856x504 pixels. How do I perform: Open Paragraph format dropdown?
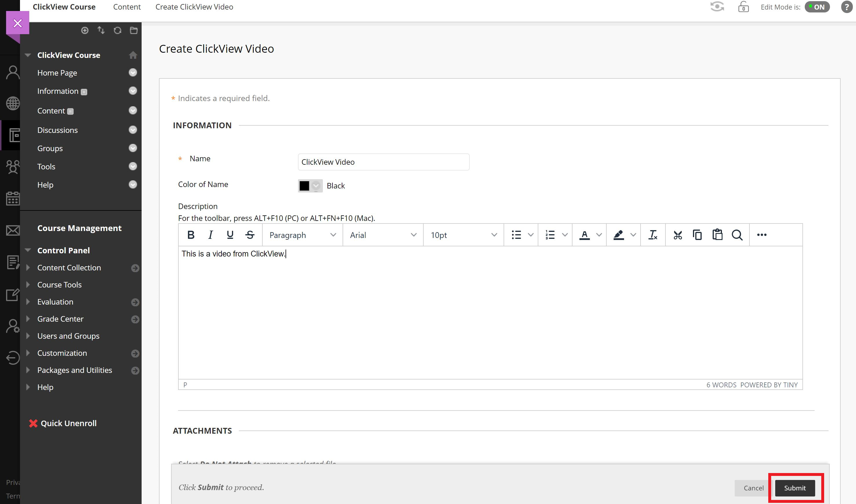(x=302, y=235)
